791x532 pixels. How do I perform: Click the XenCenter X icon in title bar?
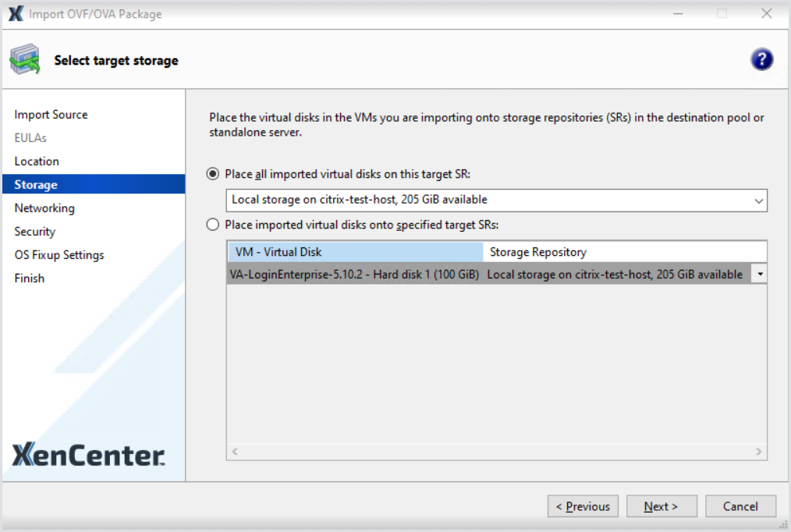point(16,14)
